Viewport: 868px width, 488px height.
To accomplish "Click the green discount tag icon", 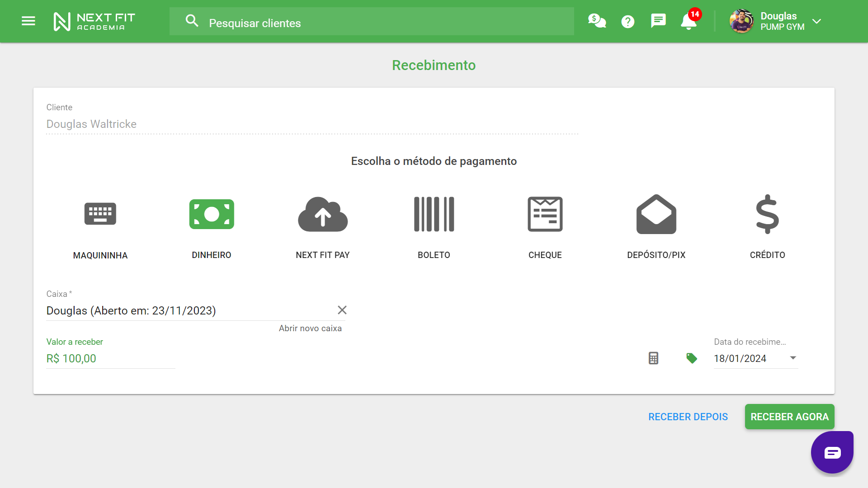I will (691, 358).
